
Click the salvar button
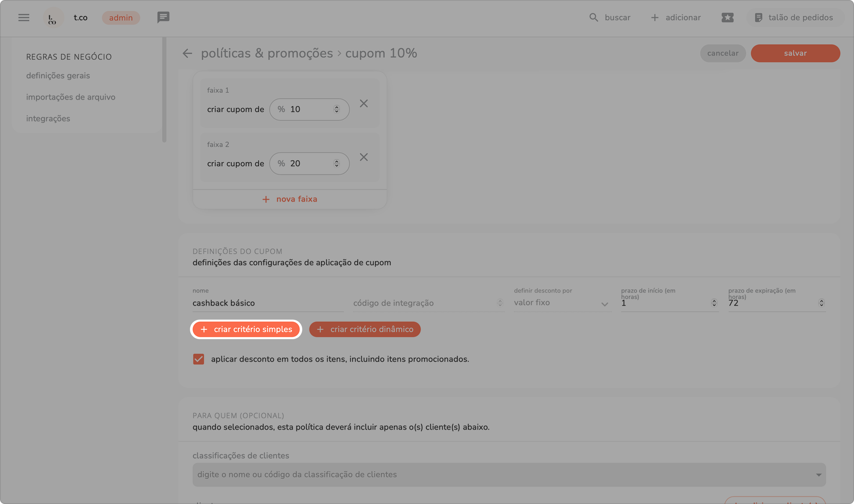[x=795, y=53]
